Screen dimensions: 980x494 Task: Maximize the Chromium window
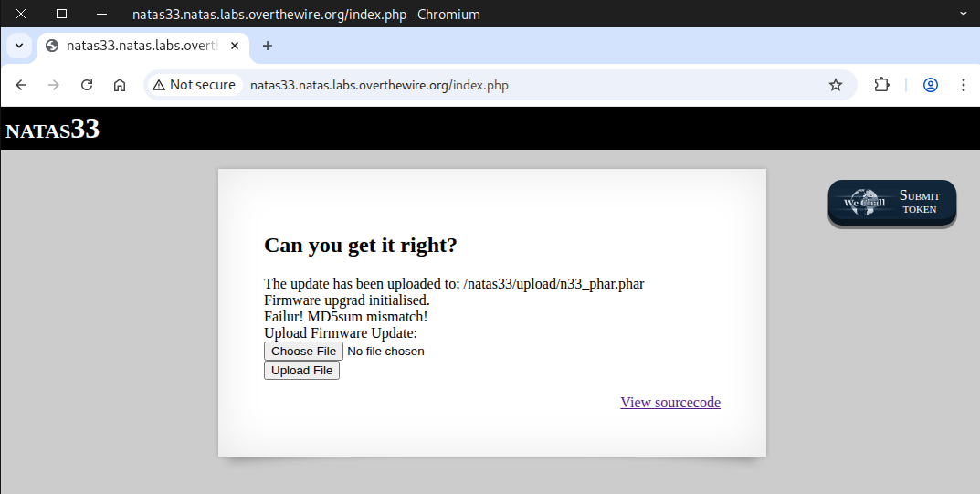(61, 14)
